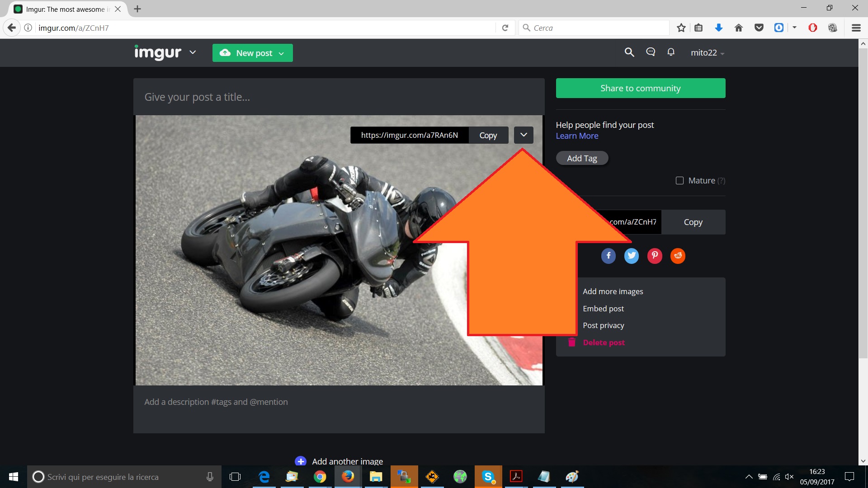The height and width of the screenshot is (488, 868).
Task: Open Imgur search magnifier icon
Action: [629, 52]
